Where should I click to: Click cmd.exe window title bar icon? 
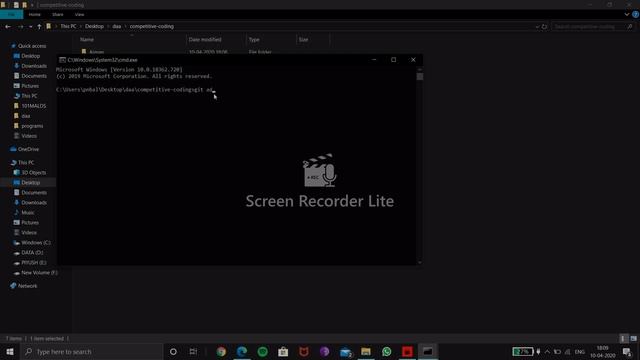[62, 60]
